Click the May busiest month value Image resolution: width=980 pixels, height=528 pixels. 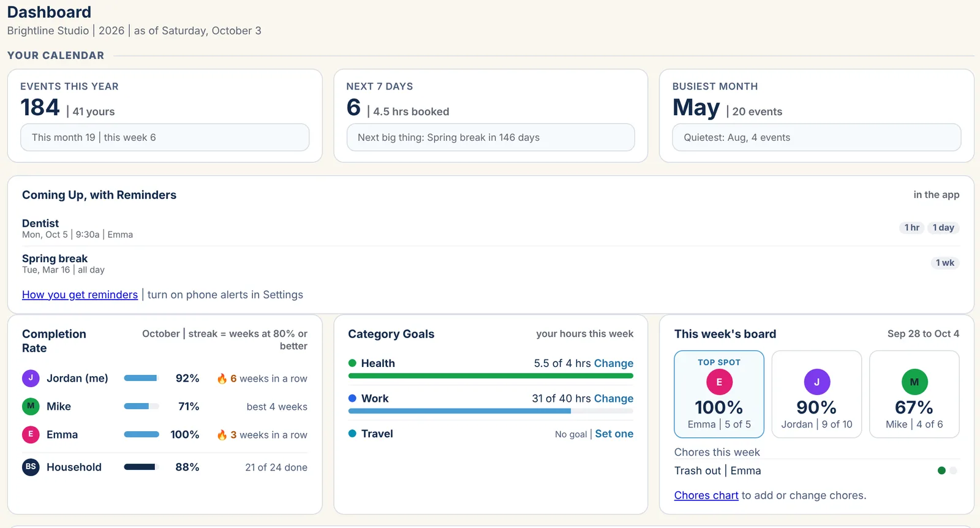[x=696, y=108]
